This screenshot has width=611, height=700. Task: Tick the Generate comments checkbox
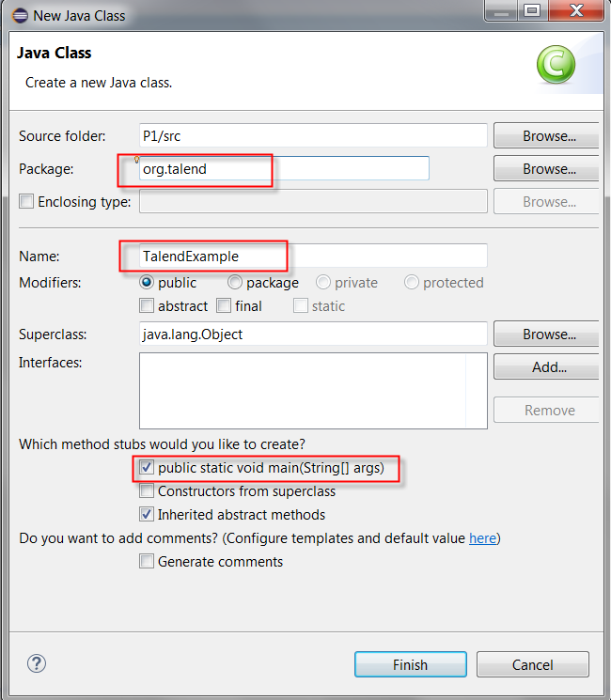[x=147, y=561]
